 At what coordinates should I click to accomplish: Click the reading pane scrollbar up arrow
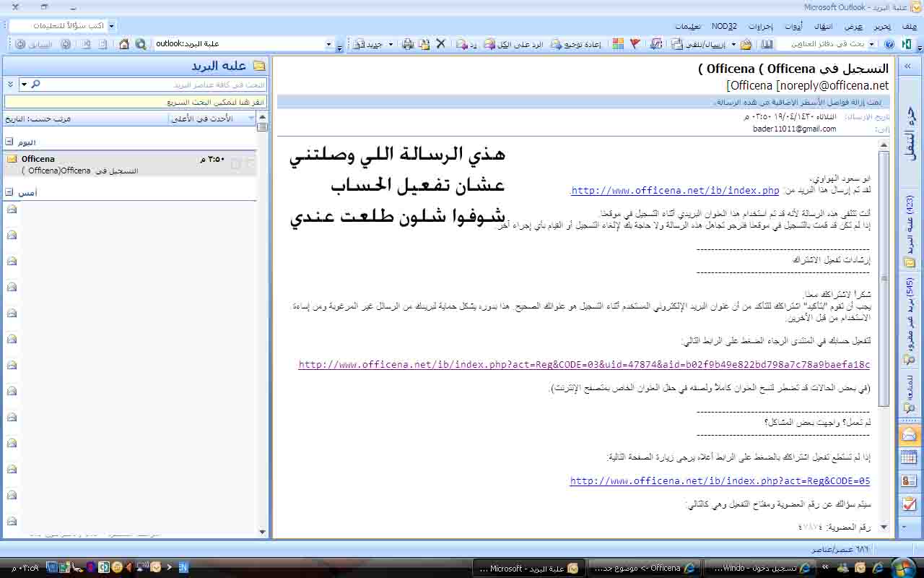884,145
